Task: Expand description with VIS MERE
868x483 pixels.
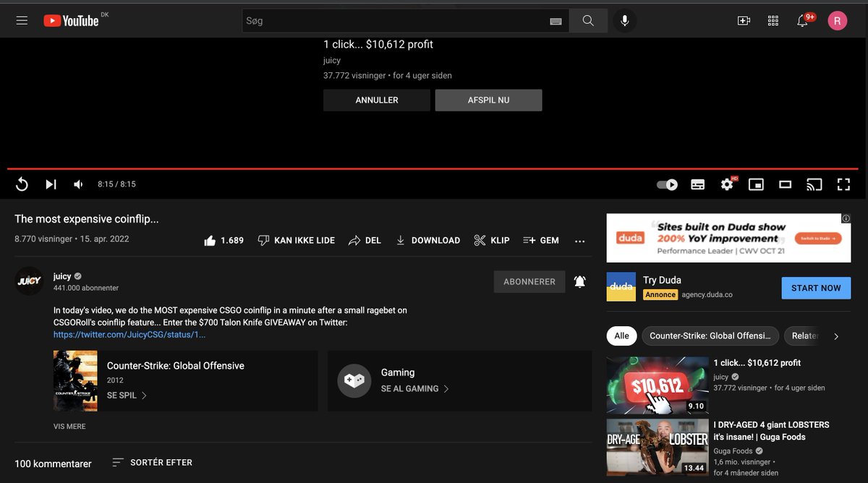Action: 69,427
